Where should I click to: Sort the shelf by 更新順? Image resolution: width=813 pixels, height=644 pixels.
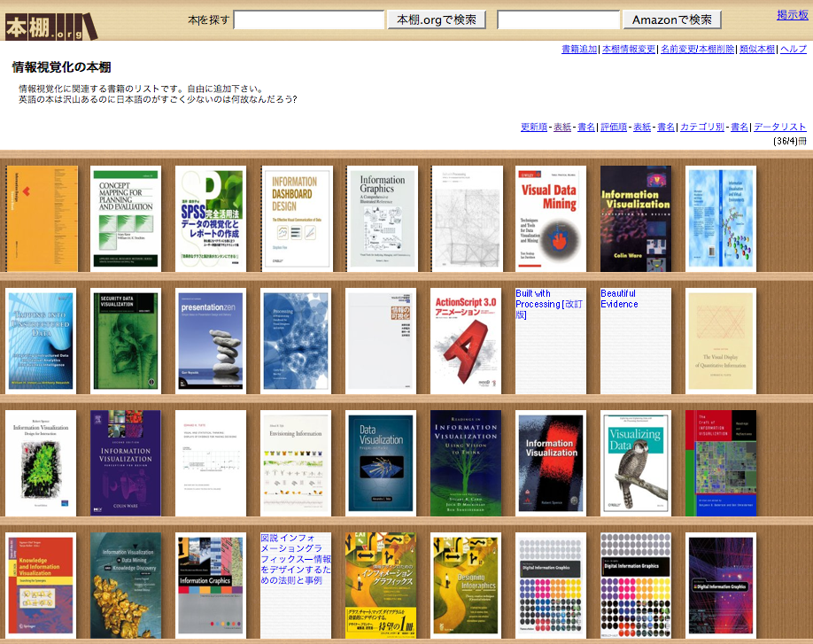coord(534,127)
